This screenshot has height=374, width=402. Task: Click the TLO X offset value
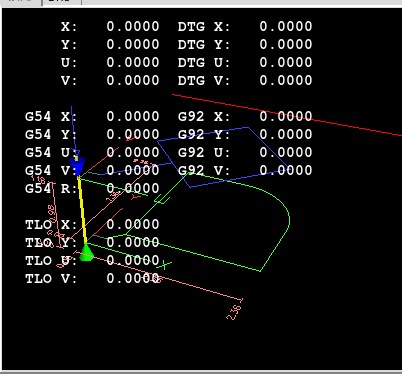(x=133, y=224)
